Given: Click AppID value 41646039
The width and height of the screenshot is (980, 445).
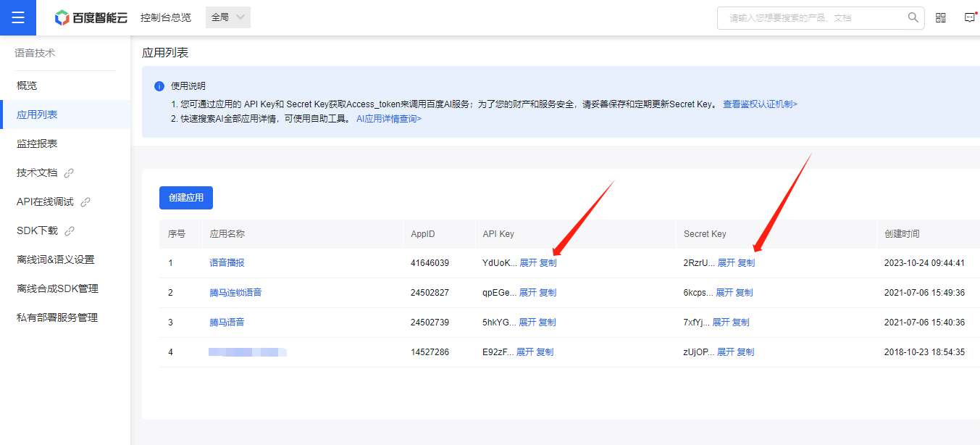Looking at the screenshot, I should click(430, 263).
